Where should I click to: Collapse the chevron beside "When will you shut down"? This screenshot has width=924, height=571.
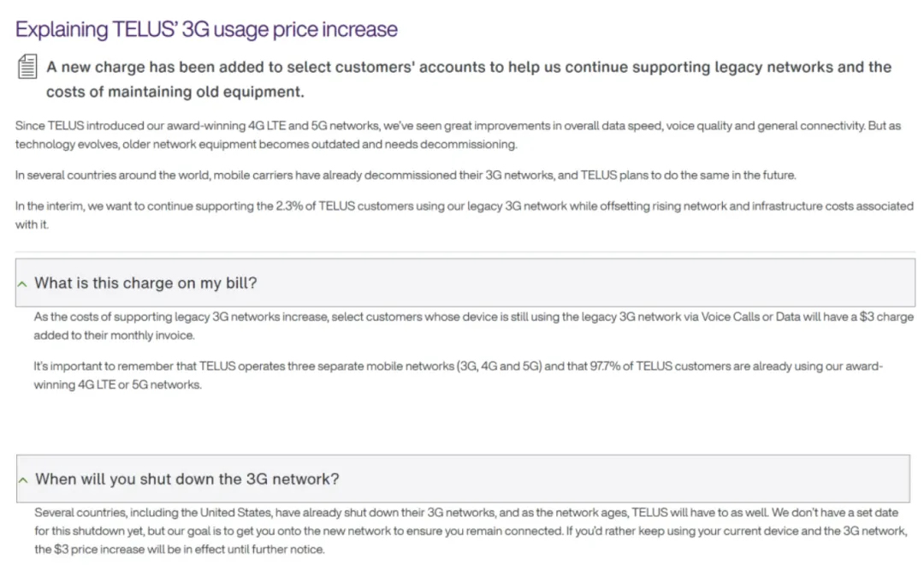coord(23,479)
